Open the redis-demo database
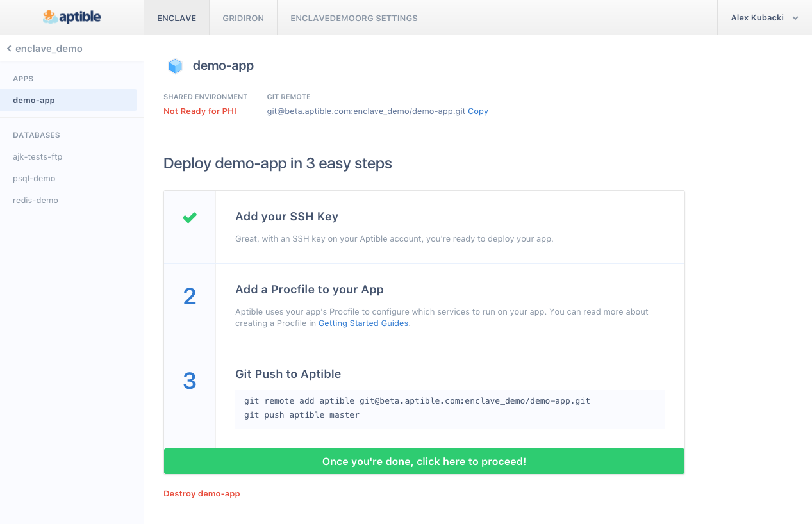Viewport: 812px width, 524px height. pyautogui.click(x=35, y=200)
